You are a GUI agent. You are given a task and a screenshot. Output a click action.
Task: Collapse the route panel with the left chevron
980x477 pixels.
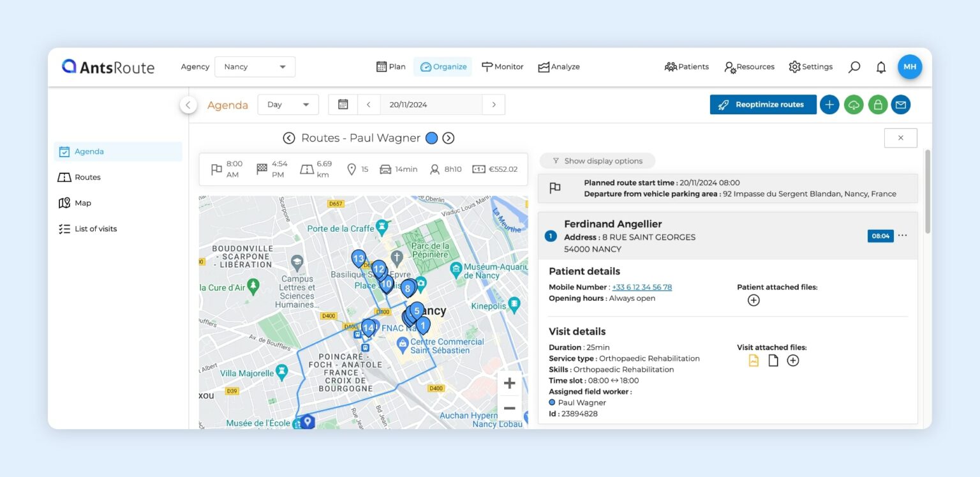click(x=188, y=104)
